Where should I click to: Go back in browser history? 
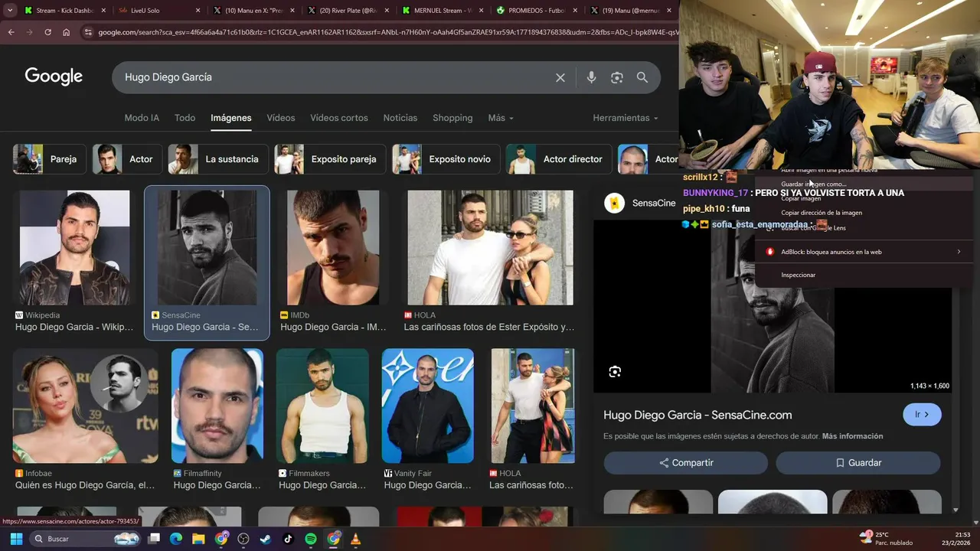[11, 32]
